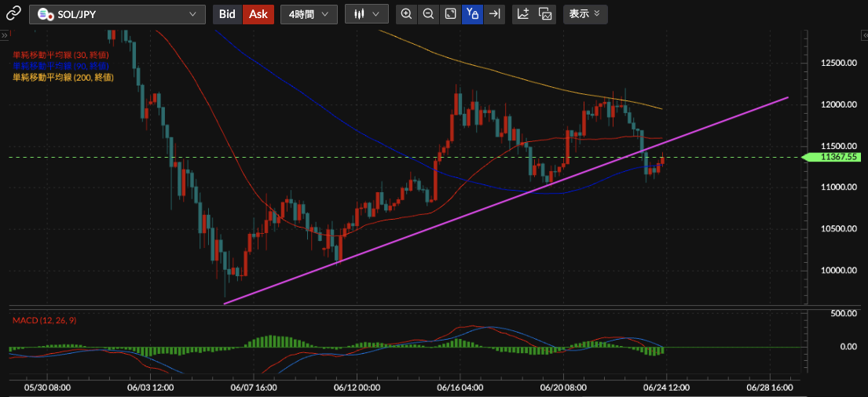The height and width of the screenshot is (397, 868).
Task: Collapse the right panel with arrows icon
Action: pos(864,35)
